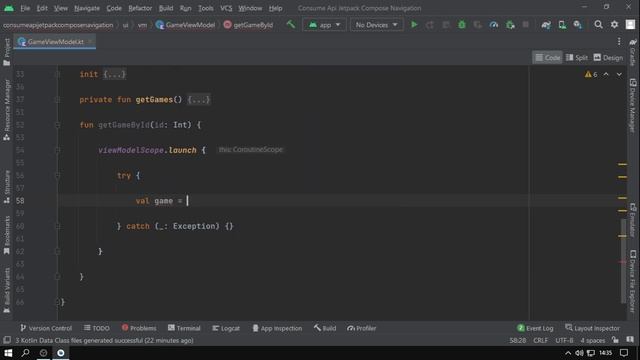The height and width of the screenshot is (360, 640).
Task: Open the Resource Manager side panel
Action: [7, 110]
